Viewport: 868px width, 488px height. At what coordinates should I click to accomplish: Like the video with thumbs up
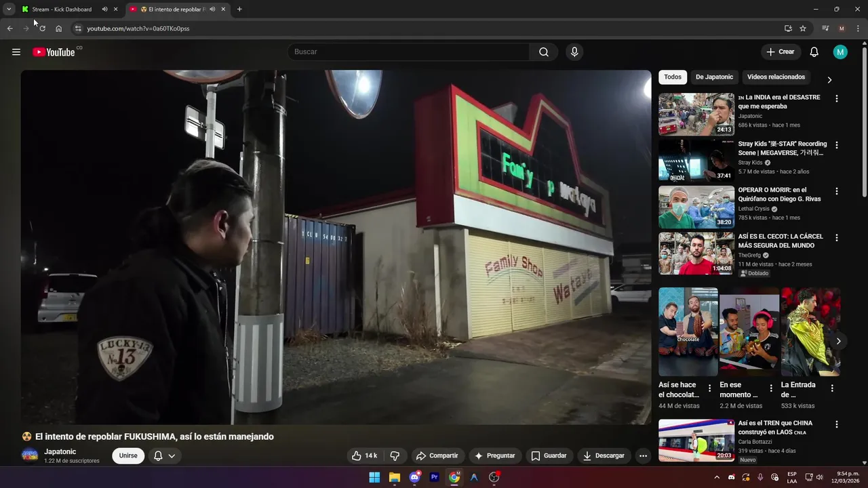[364, 455]
